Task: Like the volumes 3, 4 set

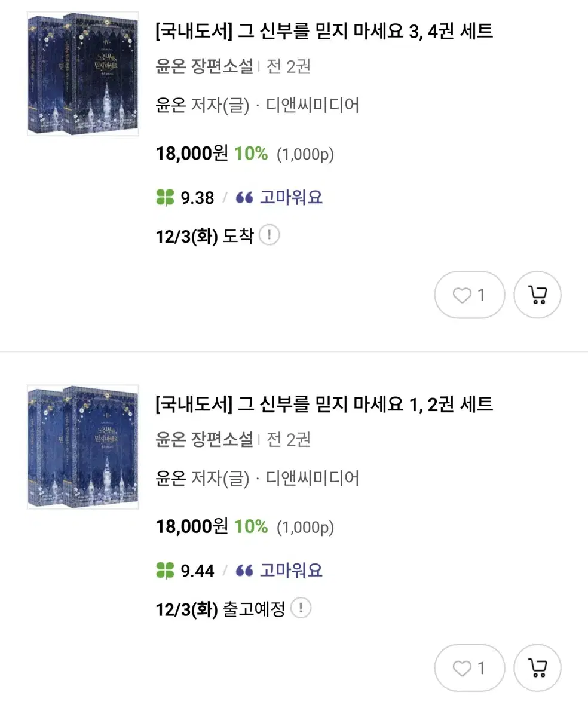Action: click(470, 295)
